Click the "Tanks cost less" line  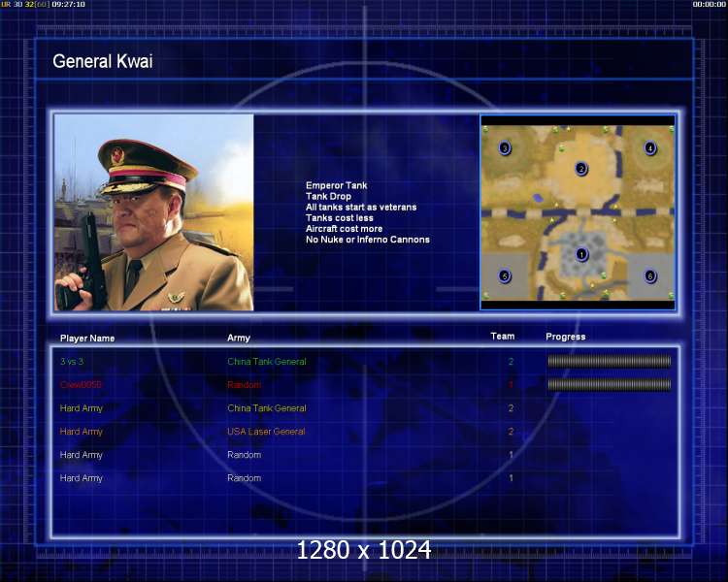(340, 217)
